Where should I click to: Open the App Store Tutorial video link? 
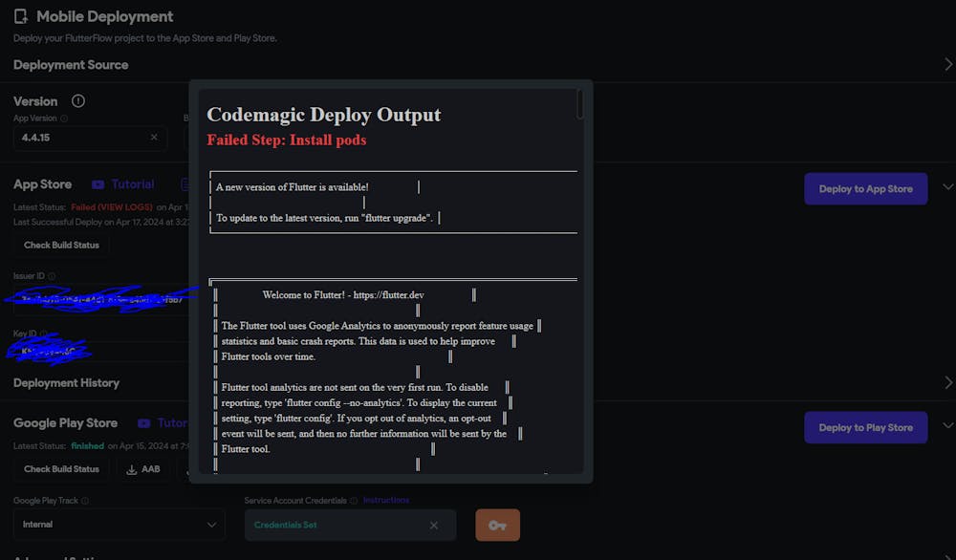pyautogui.click(x=132, y=184)
